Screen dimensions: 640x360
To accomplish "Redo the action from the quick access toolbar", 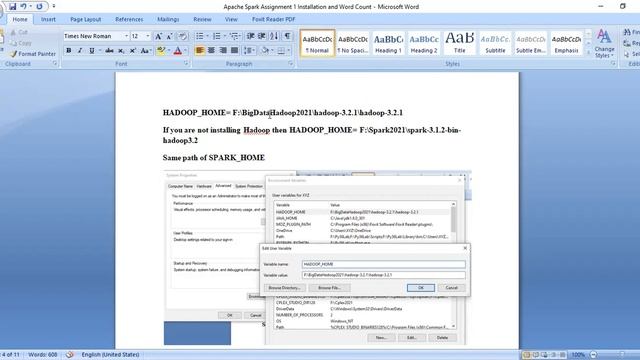I will click(x=40, y=7).
